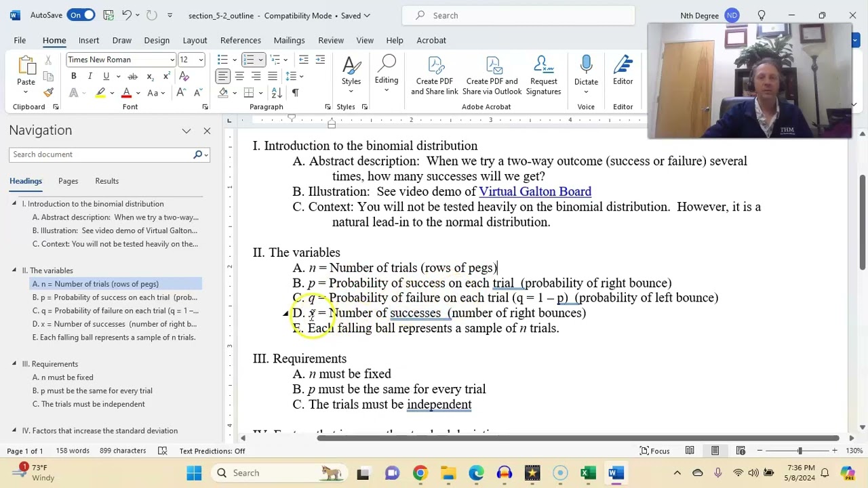Align text right
This screenshot has width=868, height=488.
[x=256, y=76]
